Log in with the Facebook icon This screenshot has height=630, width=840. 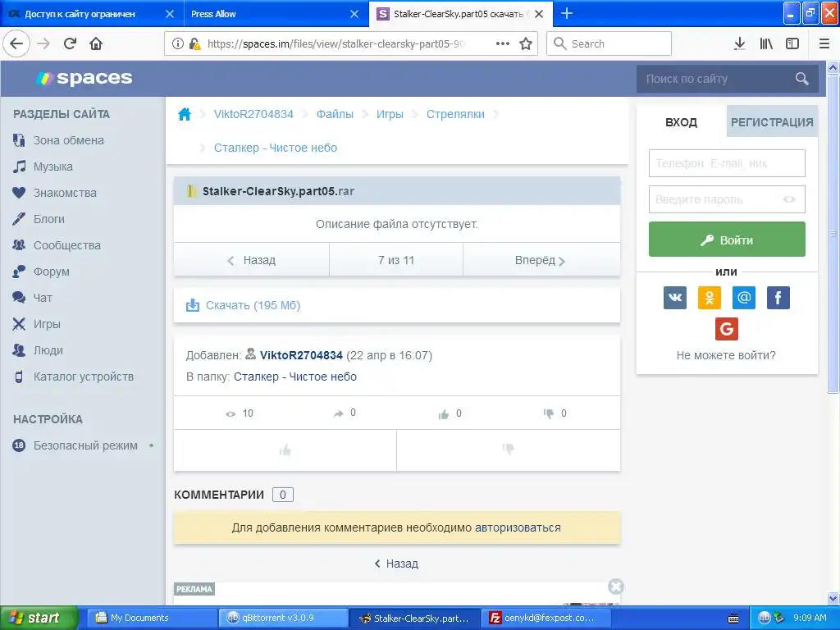[x=778, y=297]
